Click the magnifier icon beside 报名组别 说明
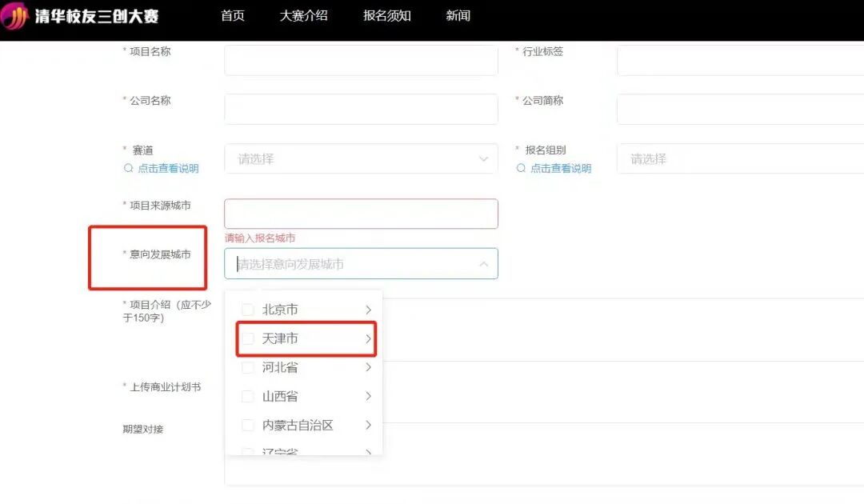Image resolution: width=864 pixels, height=504 pixels. pos(522,169)
